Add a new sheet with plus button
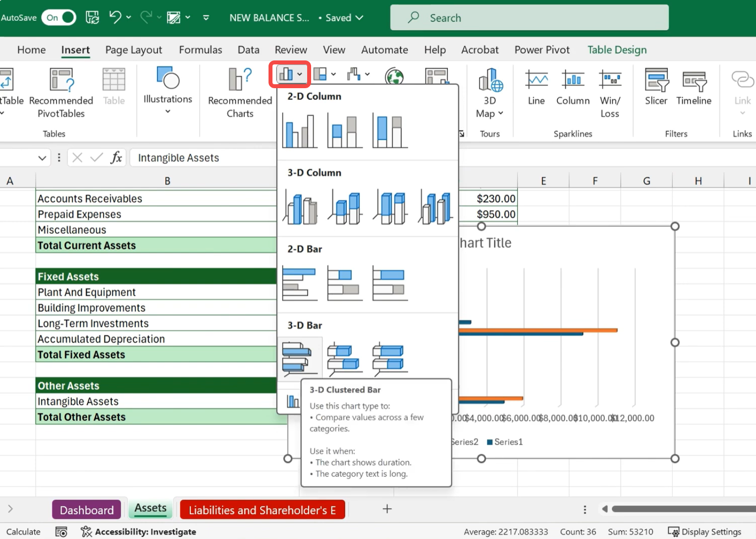756x539 pixels. point(387,509)
